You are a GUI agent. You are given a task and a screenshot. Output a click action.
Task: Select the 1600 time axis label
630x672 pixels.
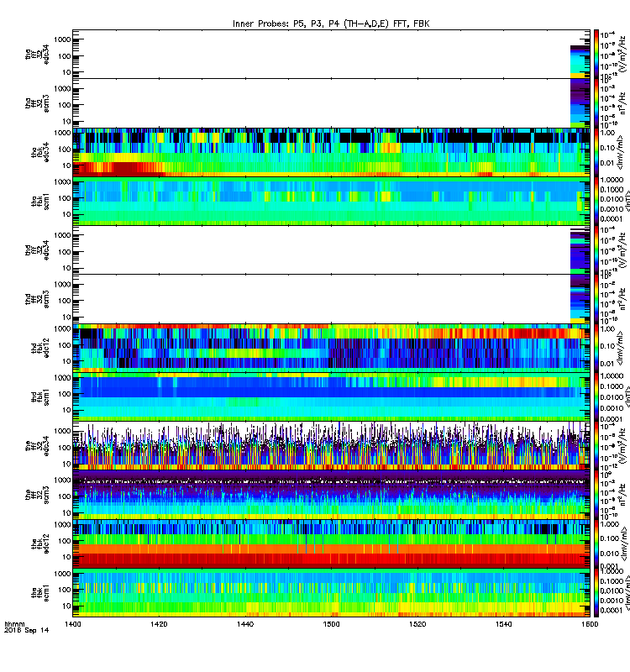click(590, 624)
